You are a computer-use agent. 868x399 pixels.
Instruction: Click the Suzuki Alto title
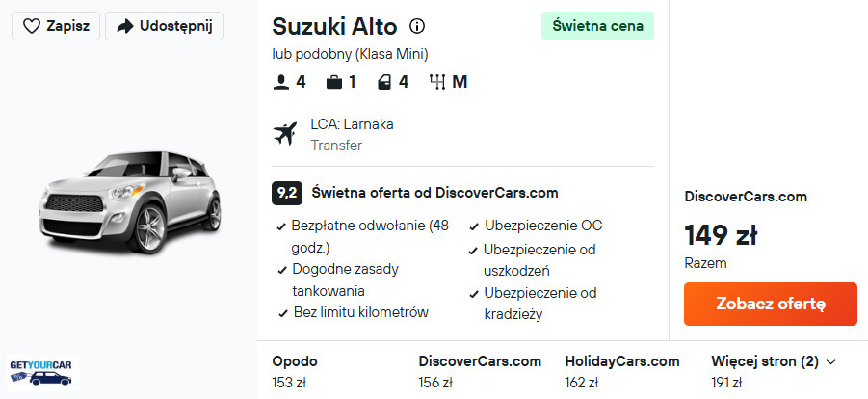333,26
